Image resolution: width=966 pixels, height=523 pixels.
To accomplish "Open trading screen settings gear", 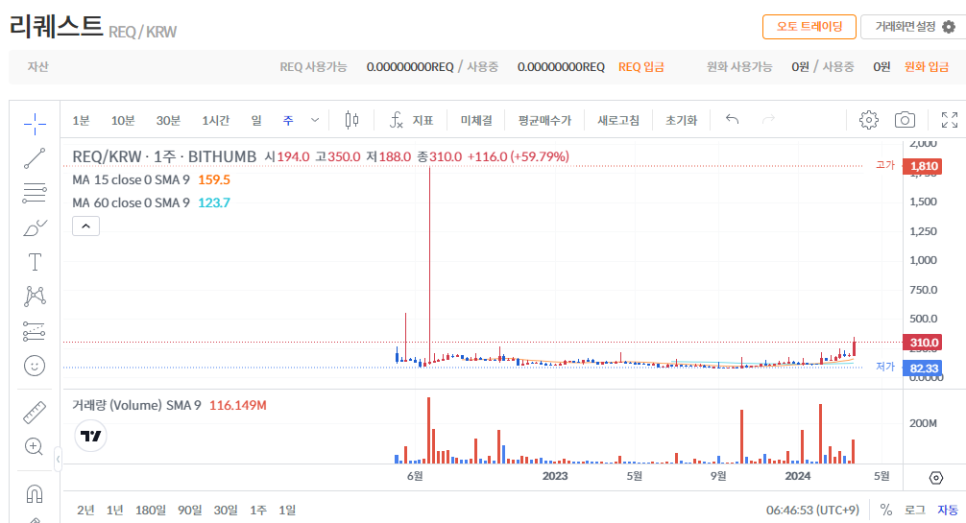I will tap(949, 27).
